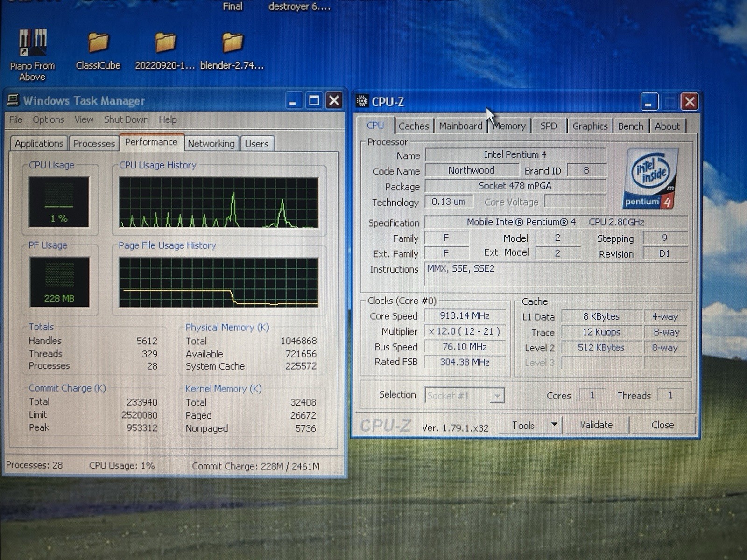Click the CPU Usage History graph
This screenshot has height=560, width=747.
(x=218, y=203)
